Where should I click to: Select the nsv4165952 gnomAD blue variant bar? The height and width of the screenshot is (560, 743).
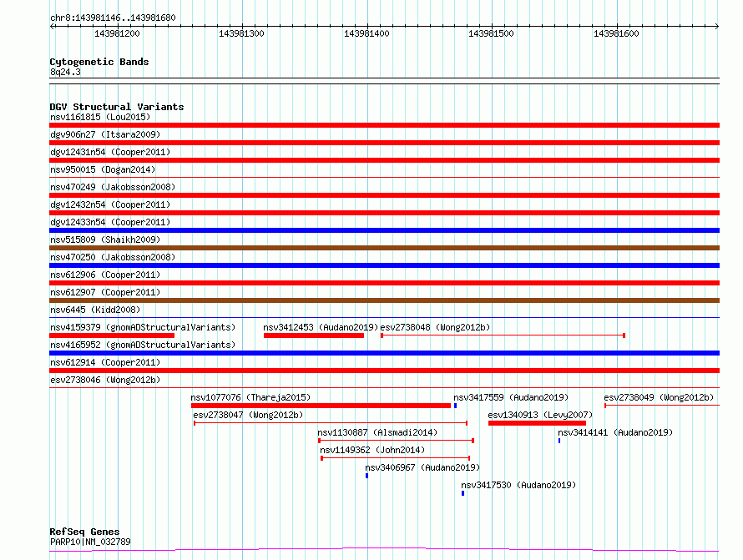[384, 353]
